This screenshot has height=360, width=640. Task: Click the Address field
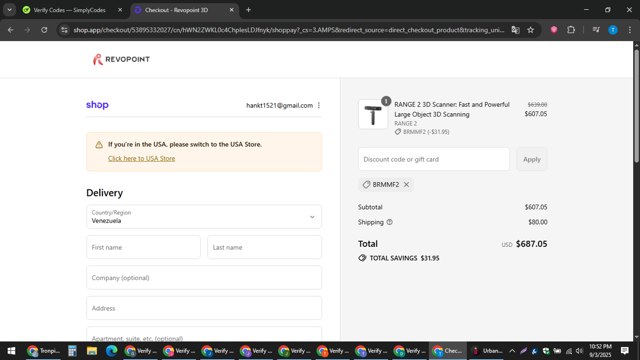204,308
